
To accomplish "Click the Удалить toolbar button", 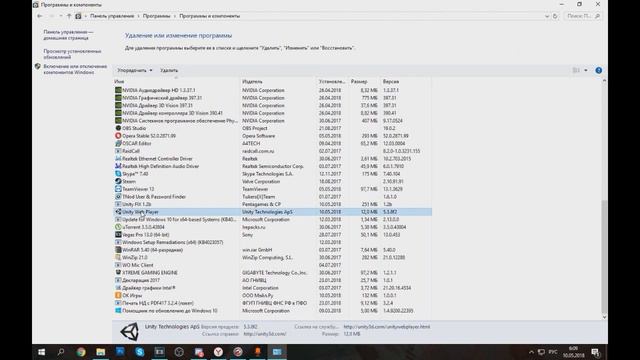I will [169, 70].
